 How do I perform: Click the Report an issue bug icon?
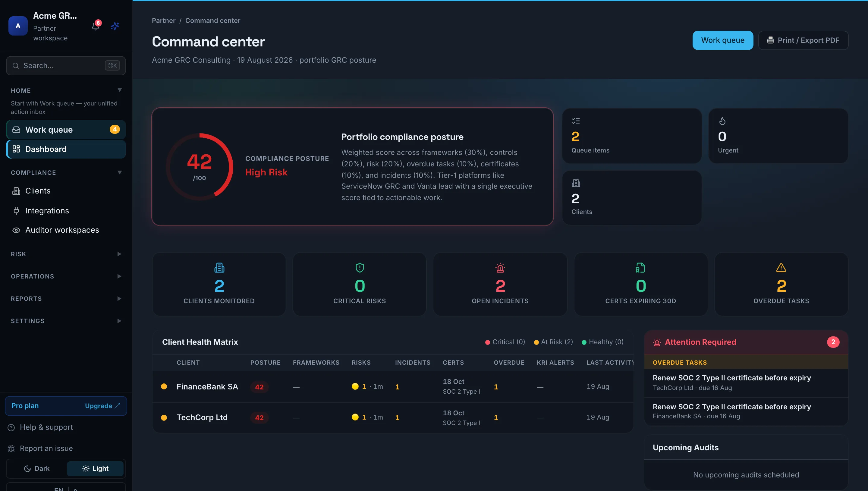pyautogui.click(x=11, y=449)
